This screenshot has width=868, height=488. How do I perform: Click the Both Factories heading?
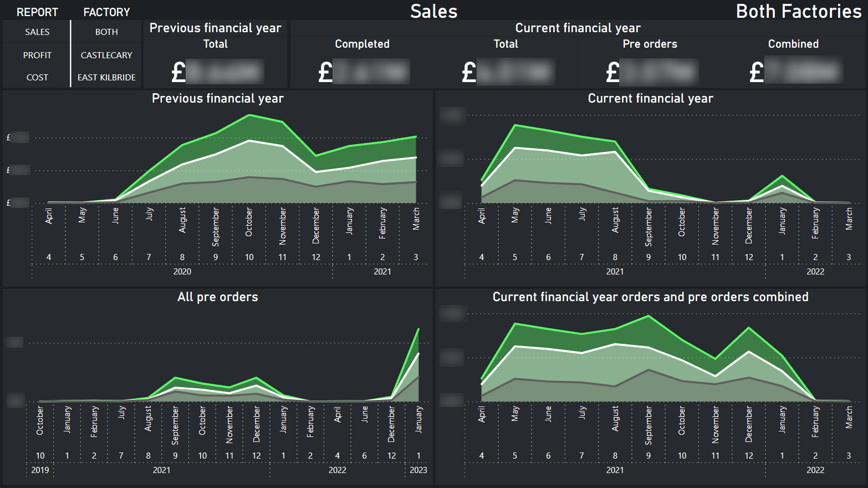click(799, 11)
